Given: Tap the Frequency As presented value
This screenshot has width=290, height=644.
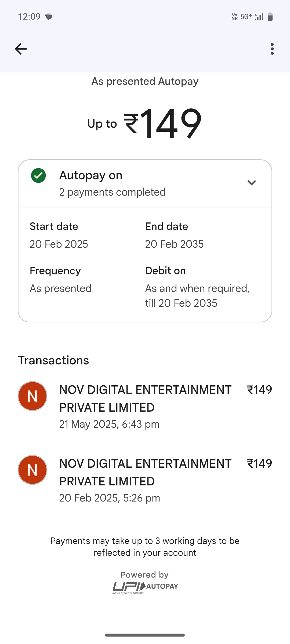Looking at the screenshot, I should coord(61,288).
